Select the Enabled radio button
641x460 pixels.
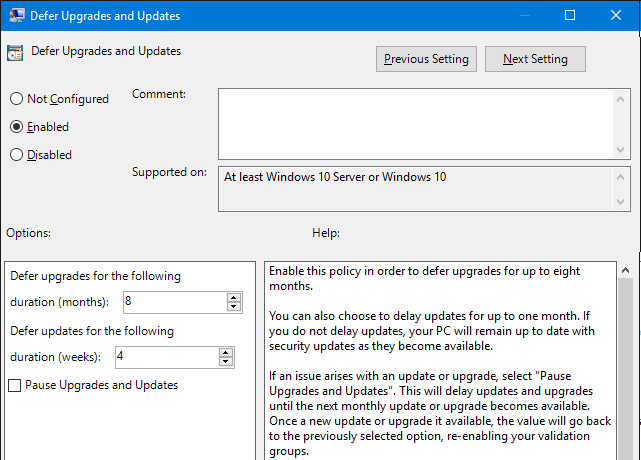(x=16, y=127)
